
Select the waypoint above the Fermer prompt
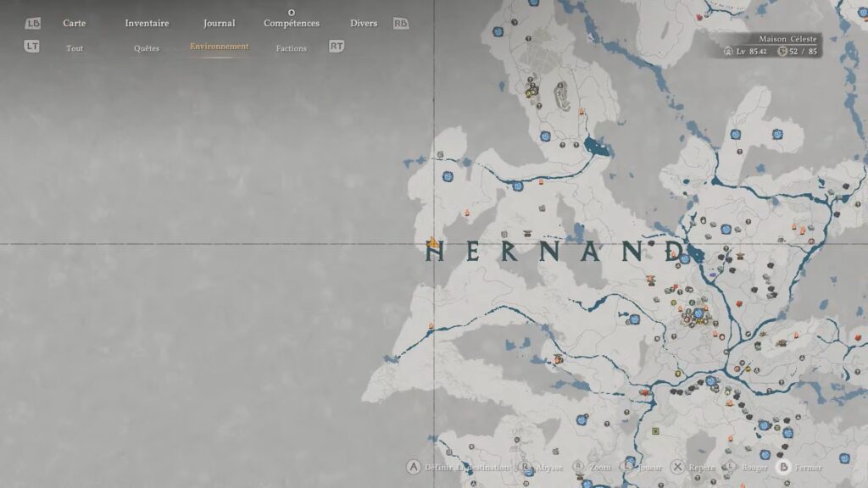pos(787,432)
